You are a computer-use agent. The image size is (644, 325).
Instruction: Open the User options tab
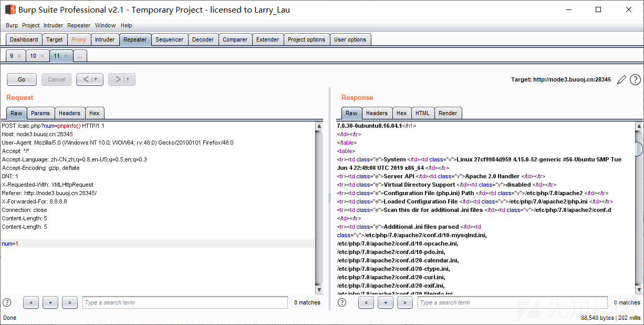click(x=350, y=39)
